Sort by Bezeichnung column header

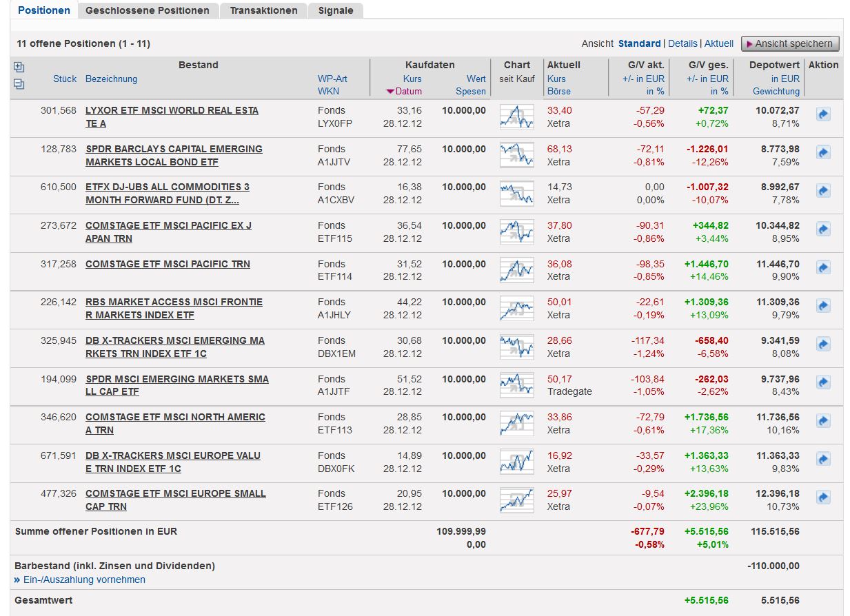coord(111,79)
